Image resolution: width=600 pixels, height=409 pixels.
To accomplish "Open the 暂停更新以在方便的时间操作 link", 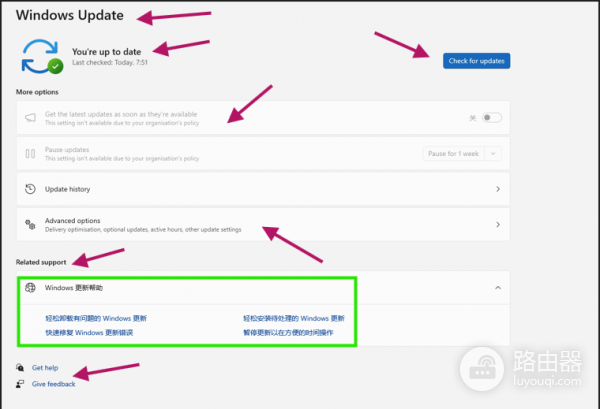I will tap(288, 332).
